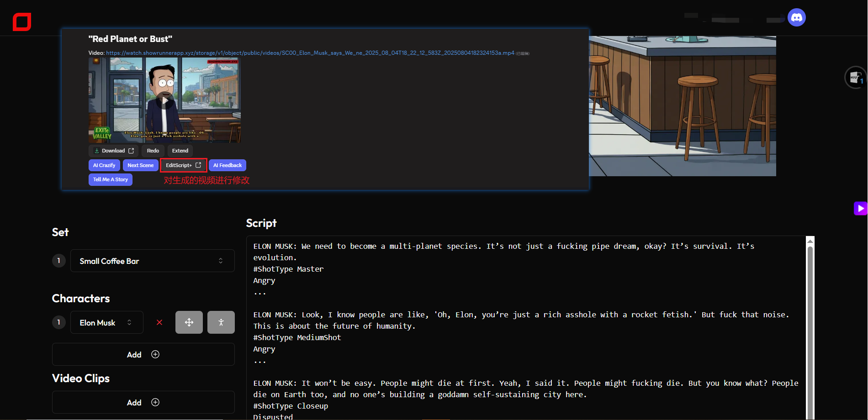Click the Tell Me A Story button
Viewport: 868px width, 420px height.
coord(111,179)
